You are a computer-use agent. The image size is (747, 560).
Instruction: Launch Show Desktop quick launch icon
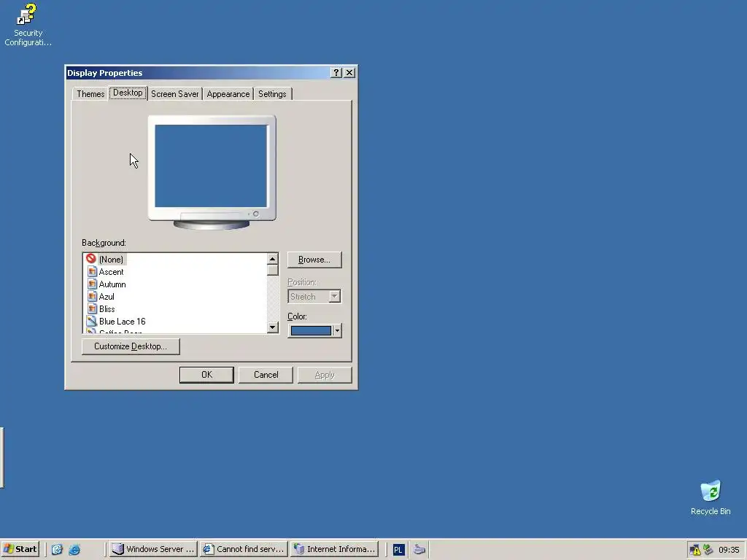click(57, 549)
